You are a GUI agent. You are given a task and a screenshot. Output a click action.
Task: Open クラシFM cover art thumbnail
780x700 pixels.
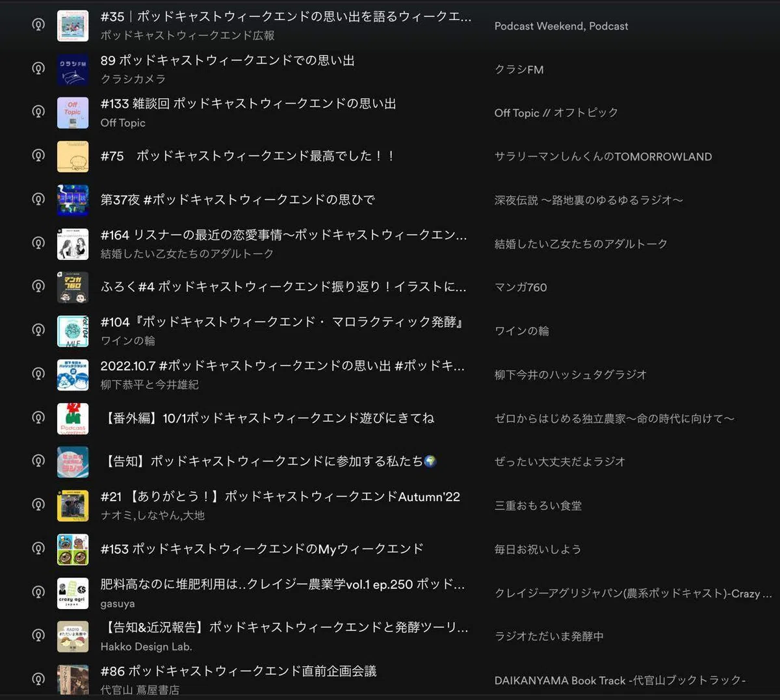[73, 69]
